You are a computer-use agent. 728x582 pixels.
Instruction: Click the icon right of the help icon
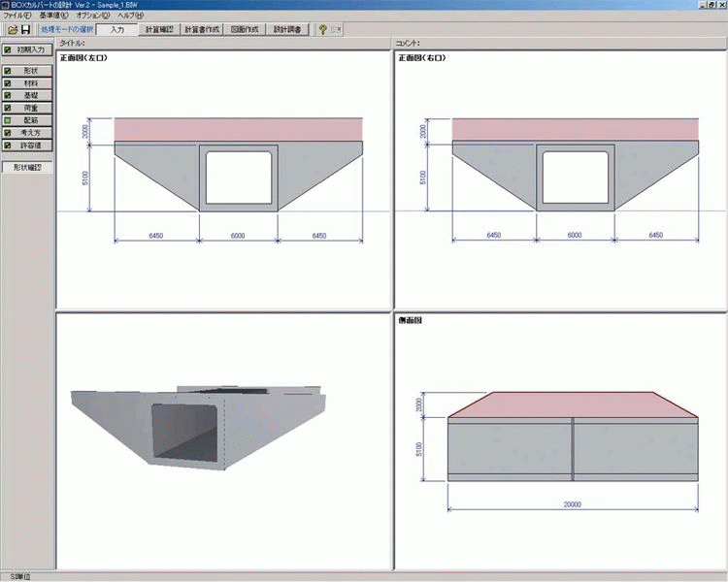coord(336,29)
